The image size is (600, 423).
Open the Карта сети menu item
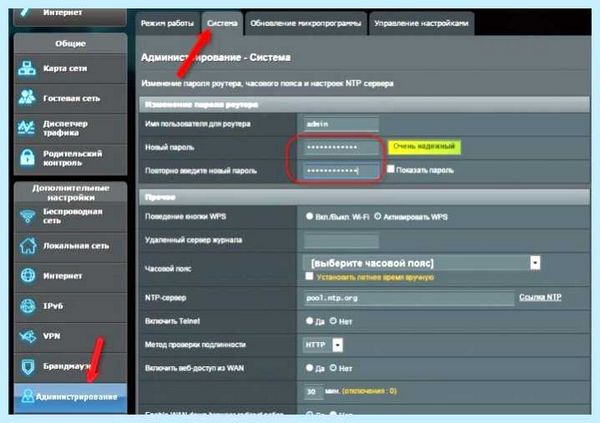click(x=70, y=69)
